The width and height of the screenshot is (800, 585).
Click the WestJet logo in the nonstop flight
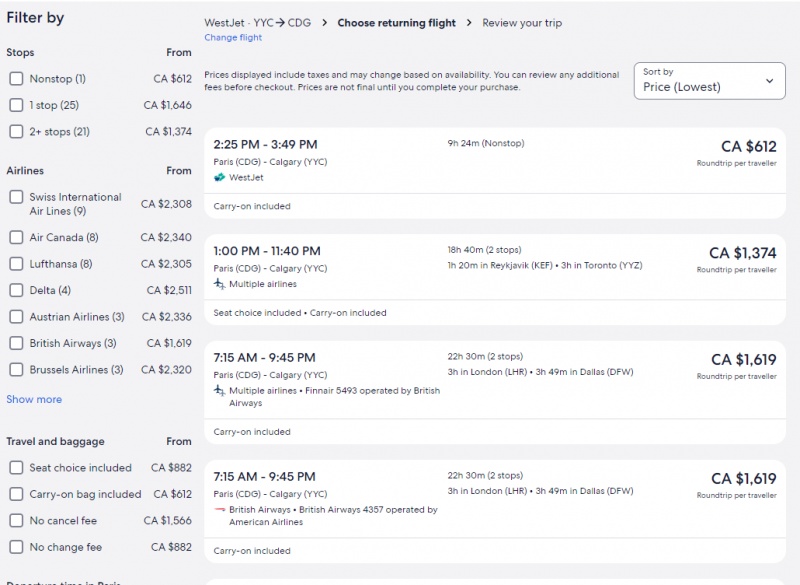point(219,177)
